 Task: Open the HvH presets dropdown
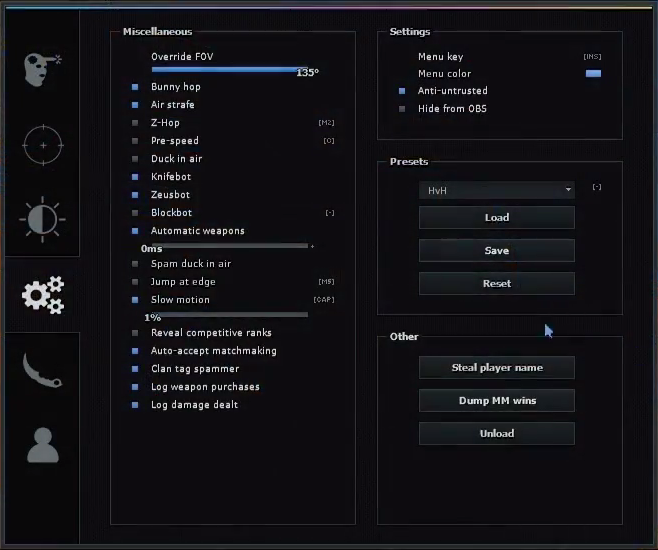point(497,190)
